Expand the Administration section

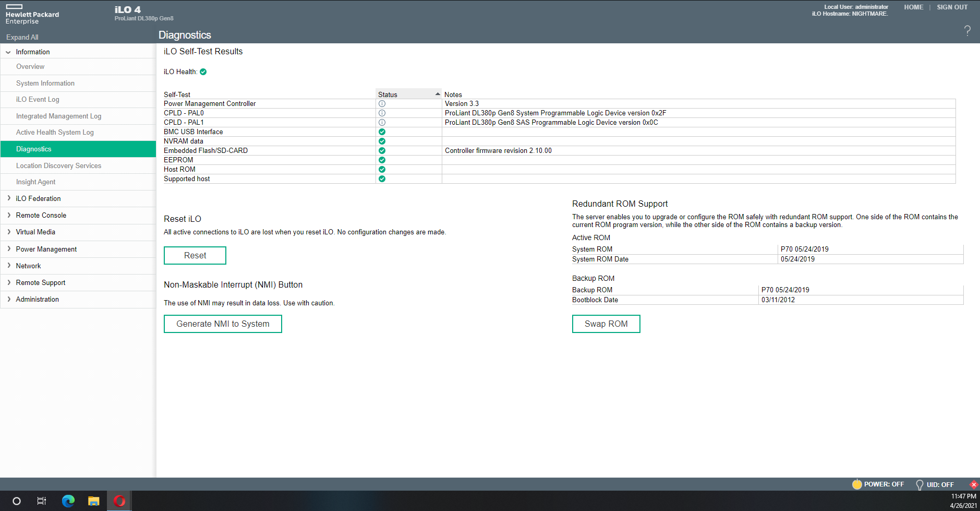pyautogui.click(x=9, y=299)
